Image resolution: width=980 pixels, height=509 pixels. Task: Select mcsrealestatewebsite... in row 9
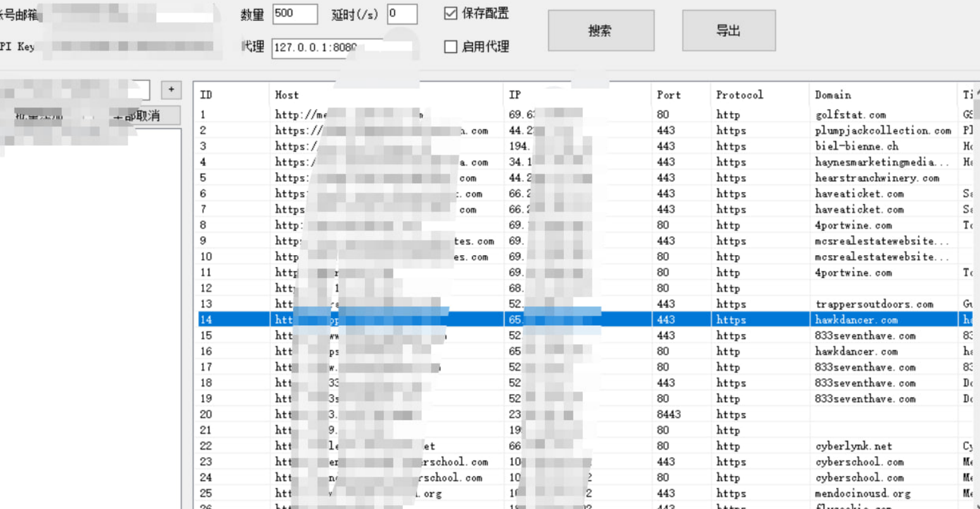(881, 241)
